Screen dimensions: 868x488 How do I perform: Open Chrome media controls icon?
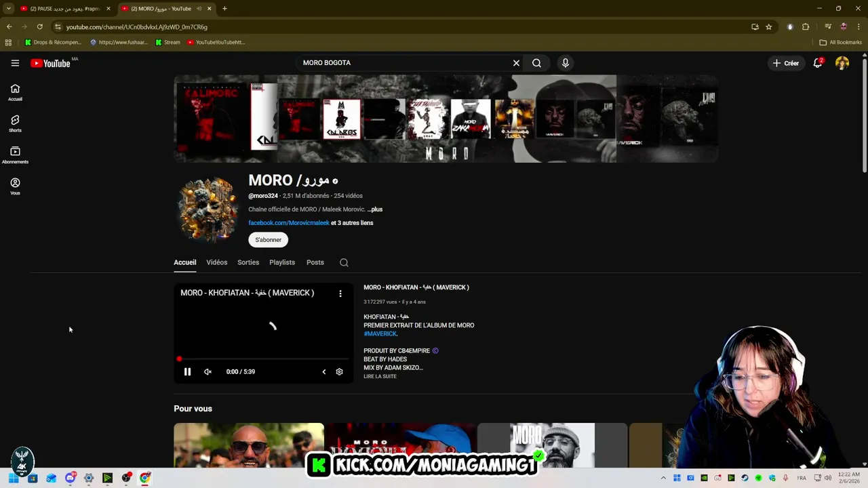click(828, 26)
